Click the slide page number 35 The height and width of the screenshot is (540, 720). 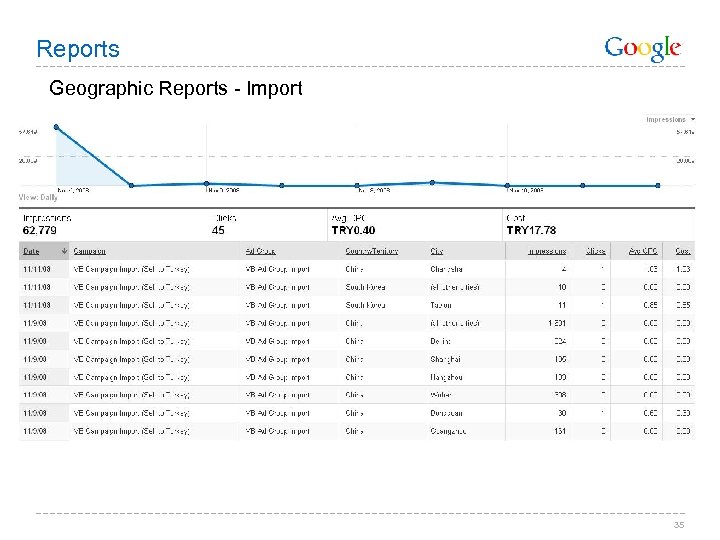point(679,525)
